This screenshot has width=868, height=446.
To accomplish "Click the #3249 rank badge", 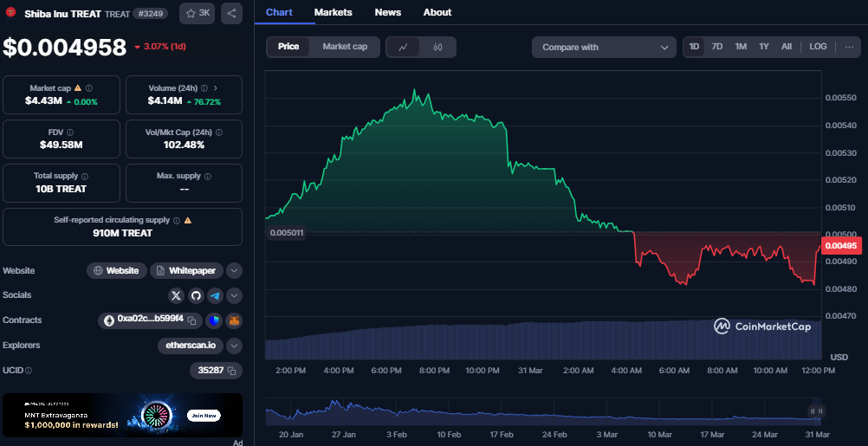I will [151, 13].
